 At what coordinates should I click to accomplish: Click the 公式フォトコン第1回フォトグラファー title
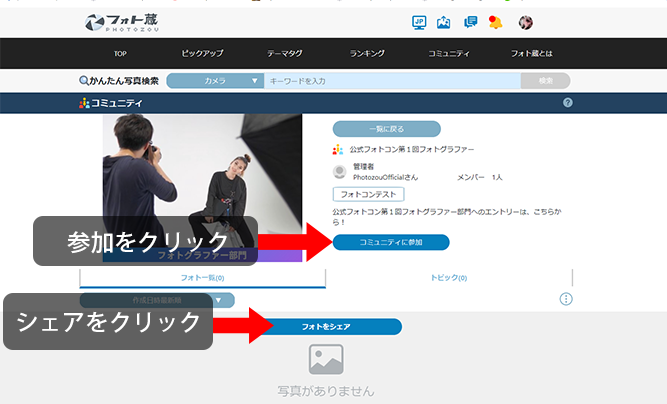[x=412, y=149]
